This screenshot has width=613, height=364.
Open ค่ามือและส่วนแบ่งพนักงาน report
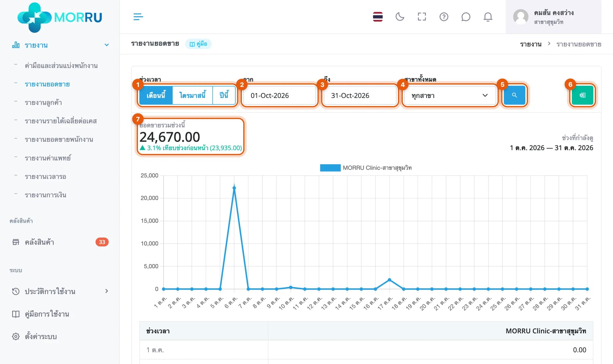(x=61, y=66)
